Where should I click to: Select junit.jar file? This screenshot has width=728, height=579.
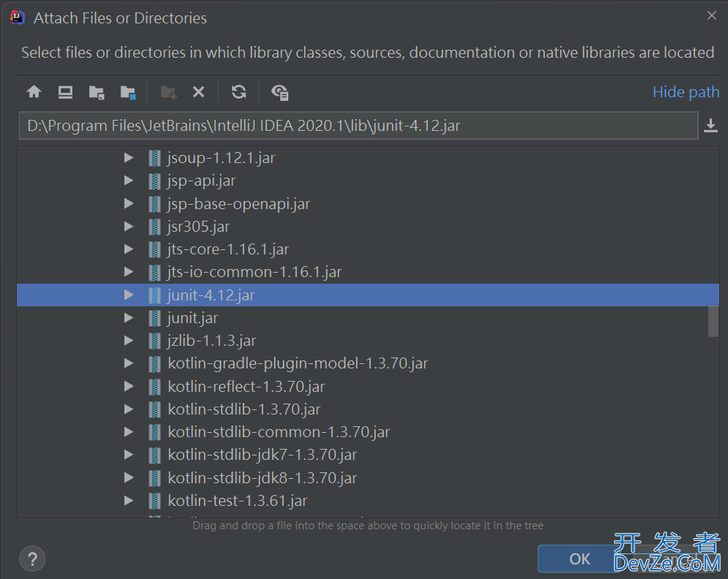(192, 318)
